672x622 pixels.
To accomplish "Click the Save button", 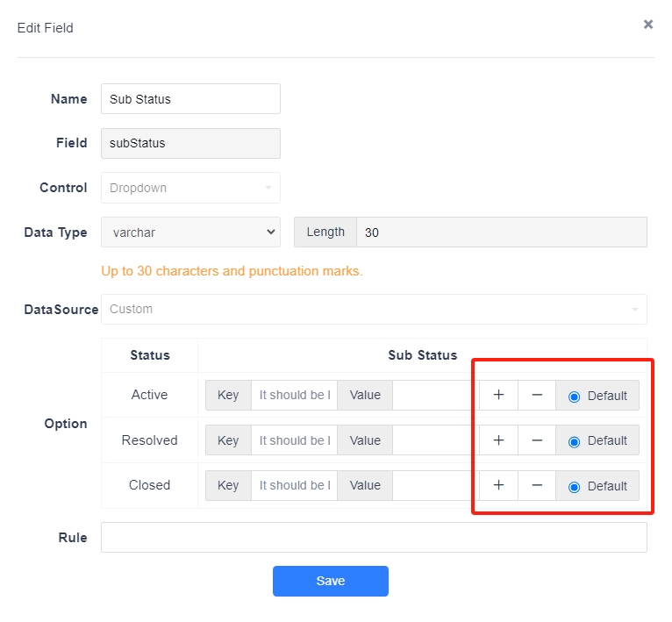I will [331, 581].
